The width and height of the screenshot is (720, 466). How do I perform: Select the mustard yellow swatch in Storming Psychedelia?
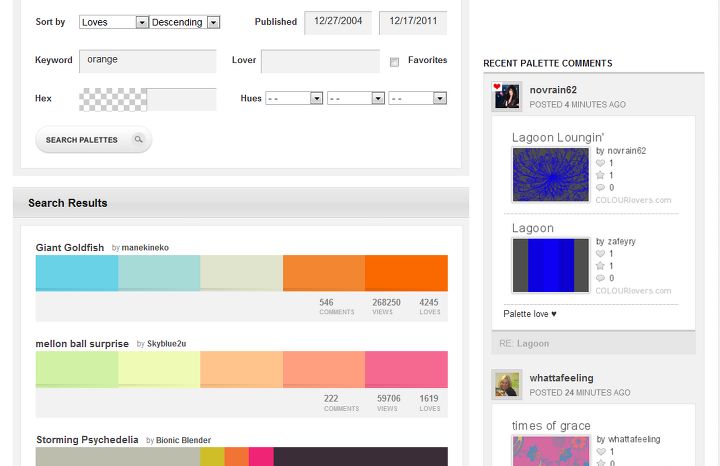212,457
